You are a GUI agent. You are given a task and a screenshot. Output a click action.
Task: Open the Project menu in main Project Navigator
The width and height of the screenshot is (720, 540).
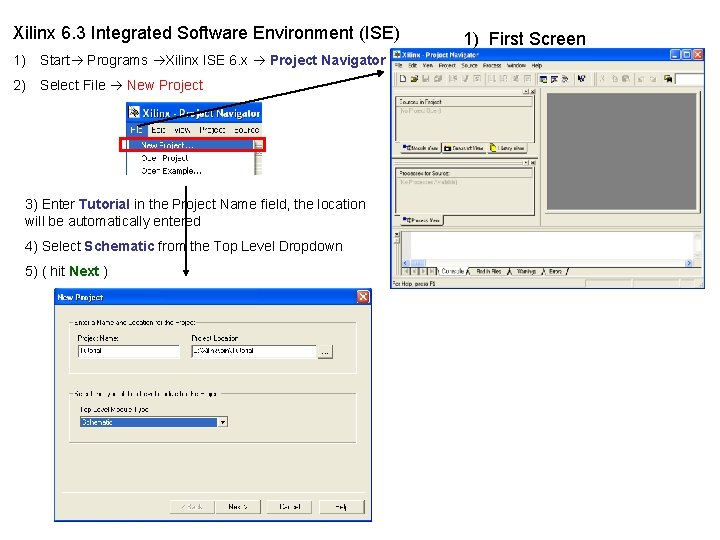[x=447, y=66]
